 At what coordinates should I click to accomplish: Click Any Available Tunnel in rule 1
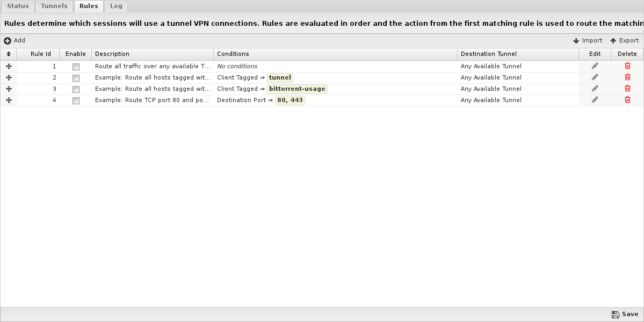[x=491, y=66]
